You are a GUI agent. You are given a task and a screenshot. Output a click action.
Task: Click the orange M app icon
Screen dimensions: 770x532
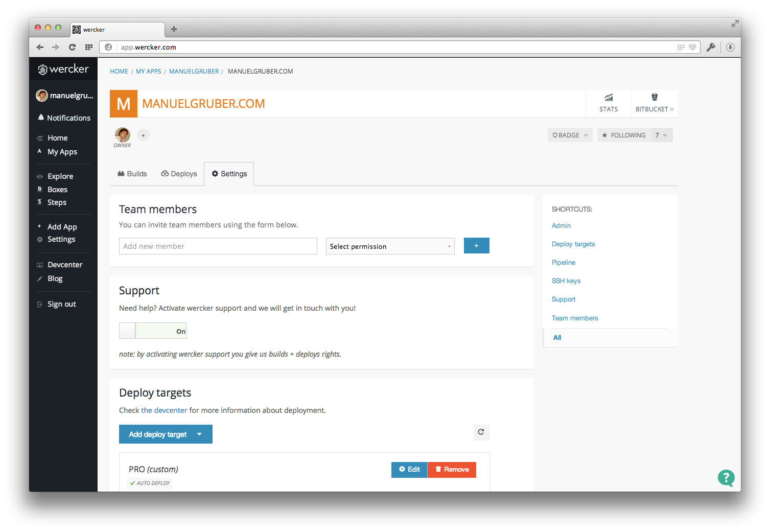pos(124,104)
